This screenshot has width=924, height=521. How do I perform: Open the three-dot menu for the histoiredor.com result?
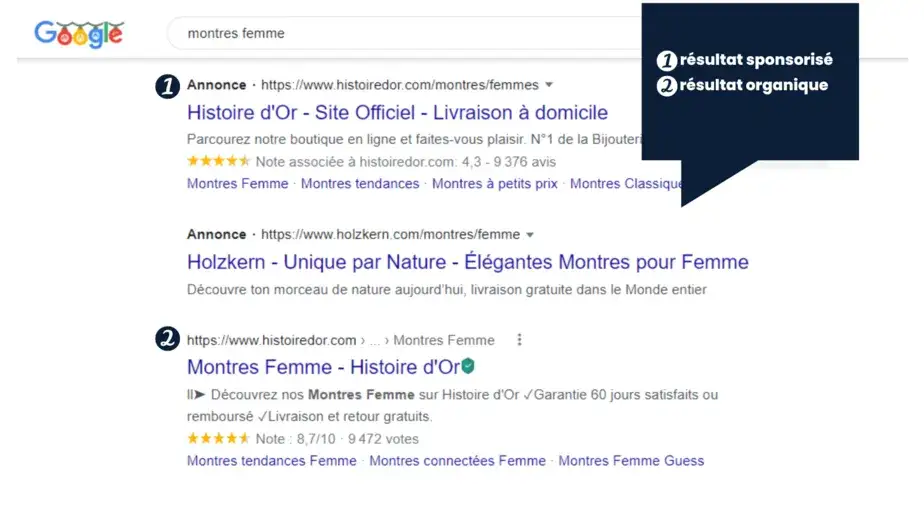pos(519,340)
